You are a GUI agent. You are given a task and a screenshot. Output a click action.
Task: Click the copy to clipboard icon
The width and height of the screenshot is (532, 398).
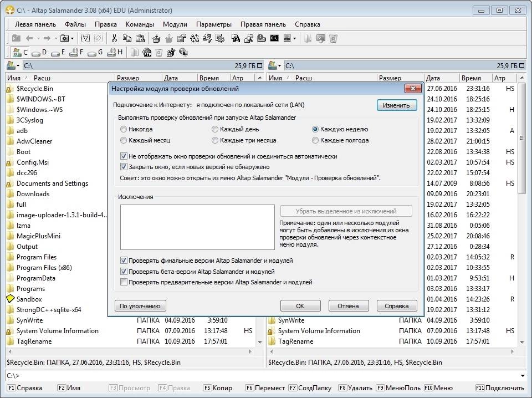tap(127, 38)
